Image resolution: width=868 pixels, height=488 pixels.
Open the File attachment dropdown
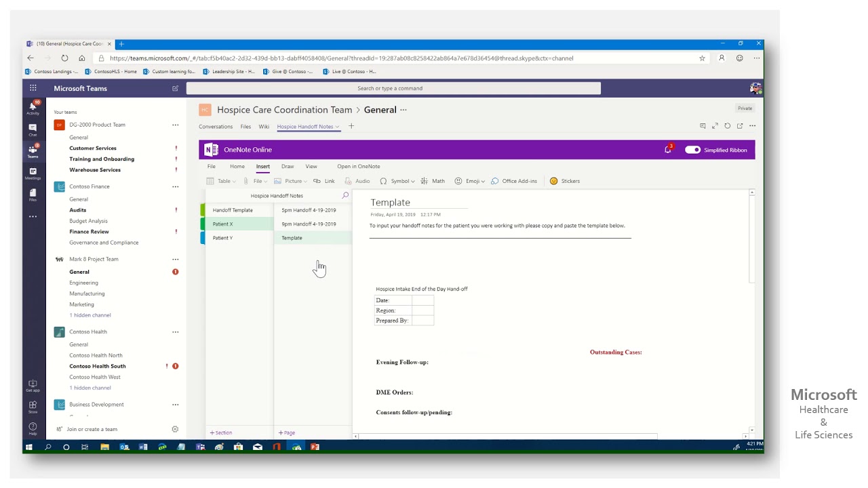pos(254,181)
